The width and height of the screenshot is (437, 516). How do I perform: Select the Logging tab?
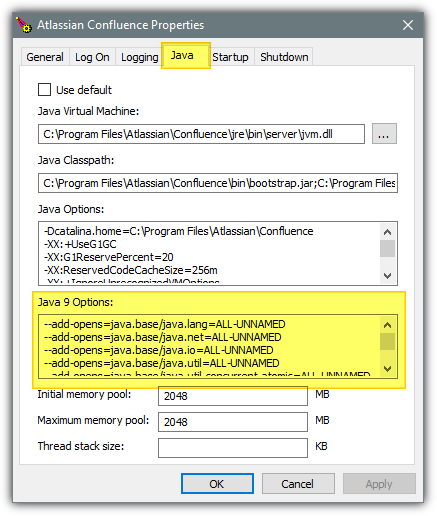pyautogui.click(x=139, y=57)
